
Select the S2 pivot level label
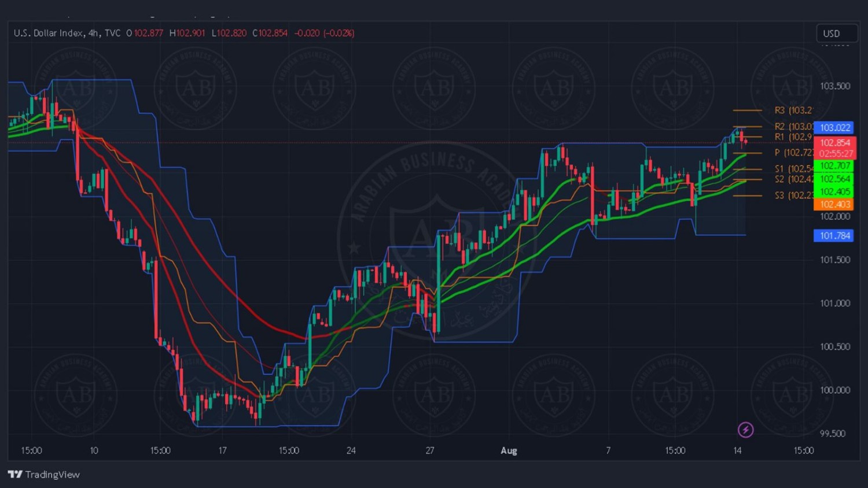tap(793, 179)
